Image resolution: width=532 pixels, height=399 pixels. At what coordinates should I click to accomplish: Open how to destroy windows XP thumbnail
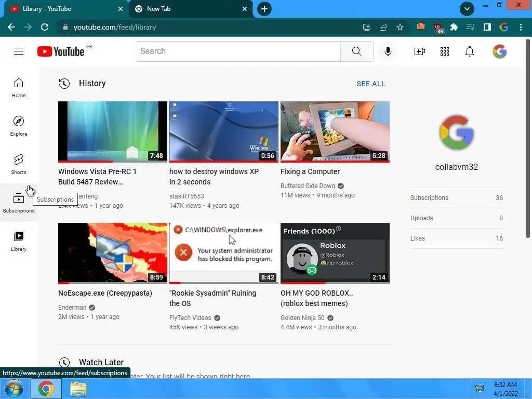(x=224, y=131)
